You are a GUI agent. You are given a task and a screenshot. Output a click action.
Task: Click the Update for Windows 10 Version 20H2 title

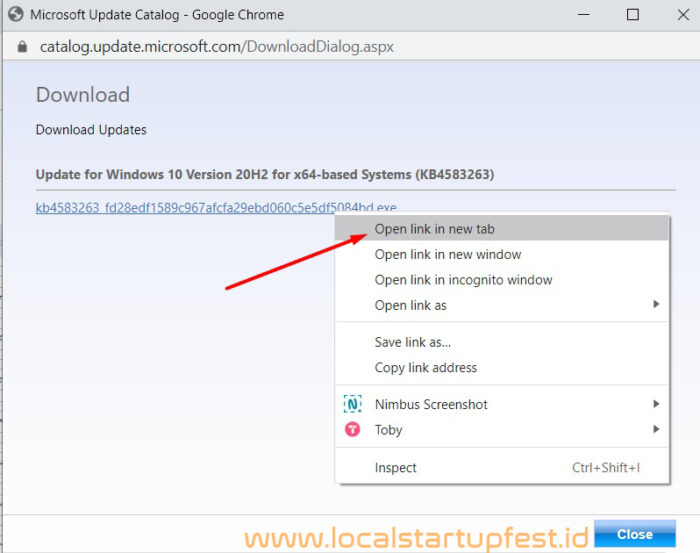coord(265,175)
